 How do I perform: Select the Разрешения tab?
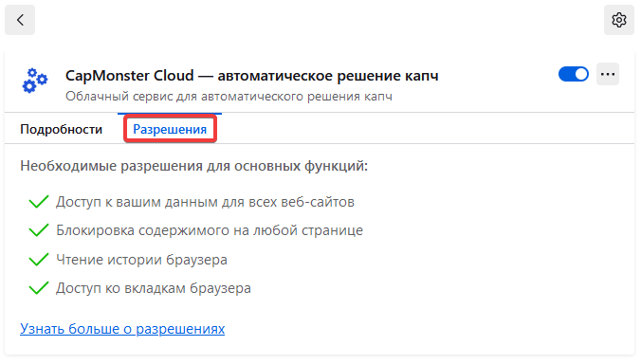pos(170,129)
